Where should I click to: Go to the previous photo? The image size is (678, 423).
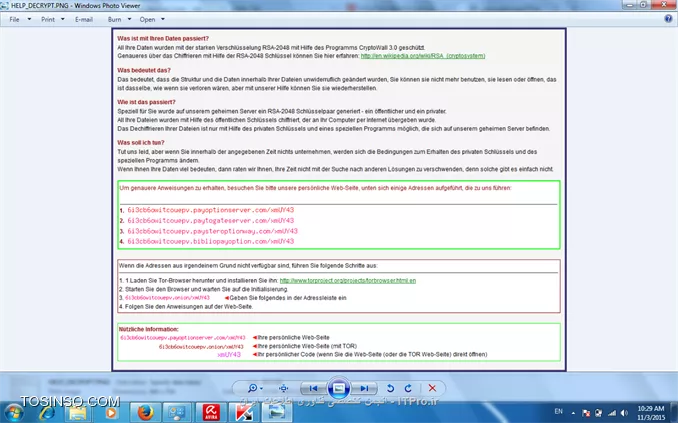tap(313, 388)
